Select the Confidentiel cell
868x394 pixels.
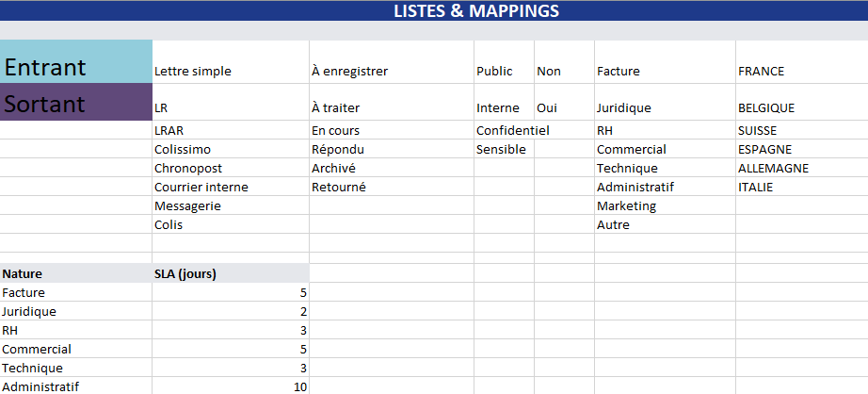504,131
